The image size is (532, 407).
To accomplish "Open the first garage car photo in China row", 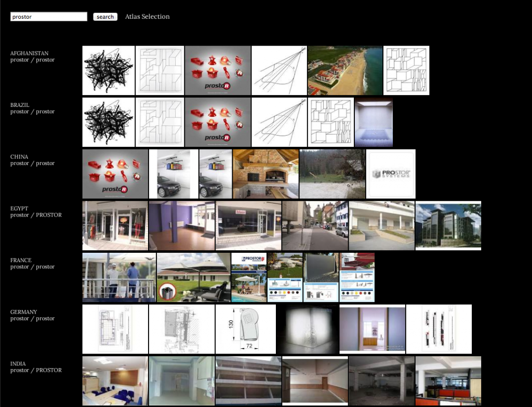I will (x=174, y=174).
